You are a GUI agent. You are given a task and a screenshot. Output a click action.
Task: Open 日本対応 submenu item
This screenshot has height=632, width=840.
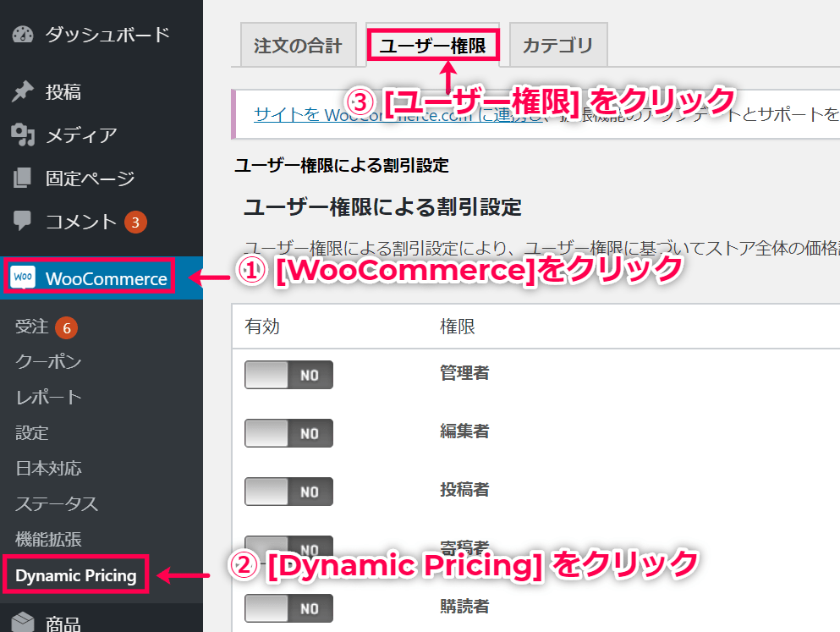pos(48,469)
